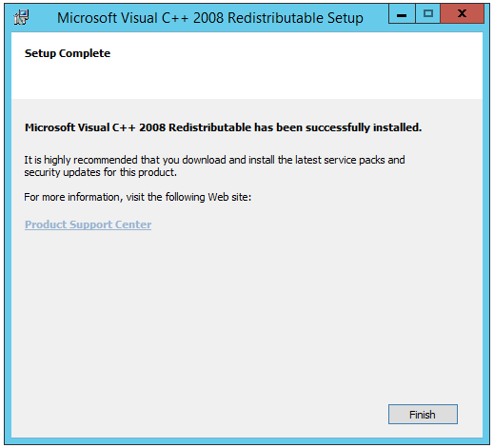Image resolution: width=494 pixels, height=448 pixels.
Task: Click the word Microsoft in bold message
Action: click(49, 127)
